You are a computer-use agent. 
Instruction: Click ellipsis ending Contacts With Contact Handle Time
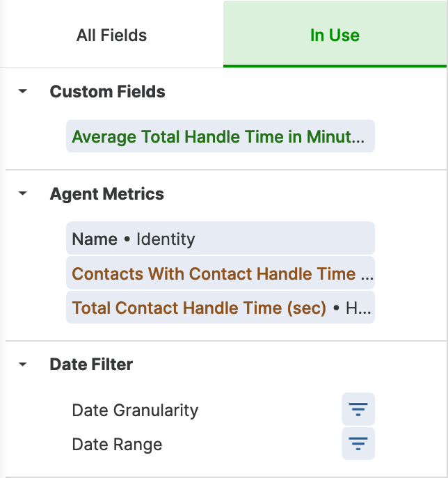click(x=367, y=273)
